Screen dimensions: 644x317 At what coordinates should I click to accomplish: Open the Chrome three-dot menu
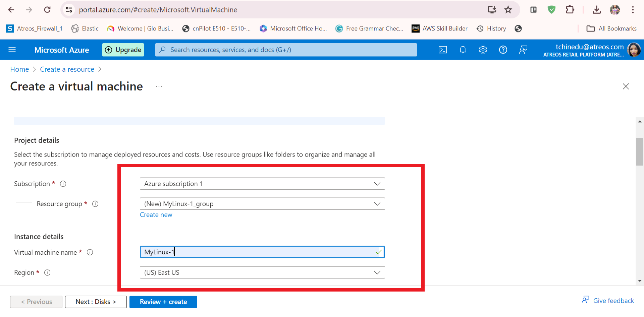(x=633, y=10)
